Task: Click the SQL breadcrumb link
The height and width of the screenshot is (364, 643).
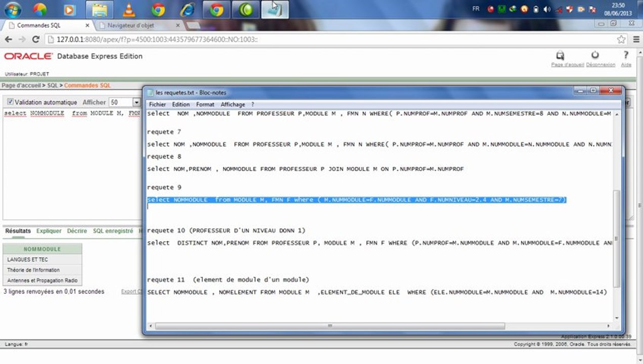Action: [x=53, y=85]
